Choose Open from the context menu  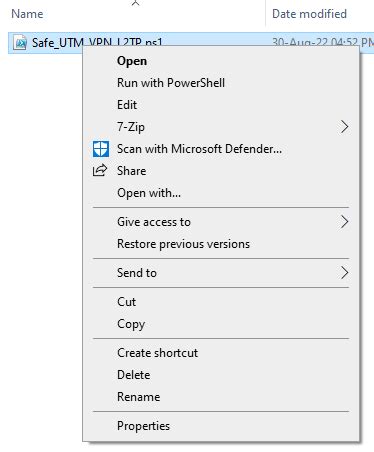pyautogui.click(x=132, y=61)
